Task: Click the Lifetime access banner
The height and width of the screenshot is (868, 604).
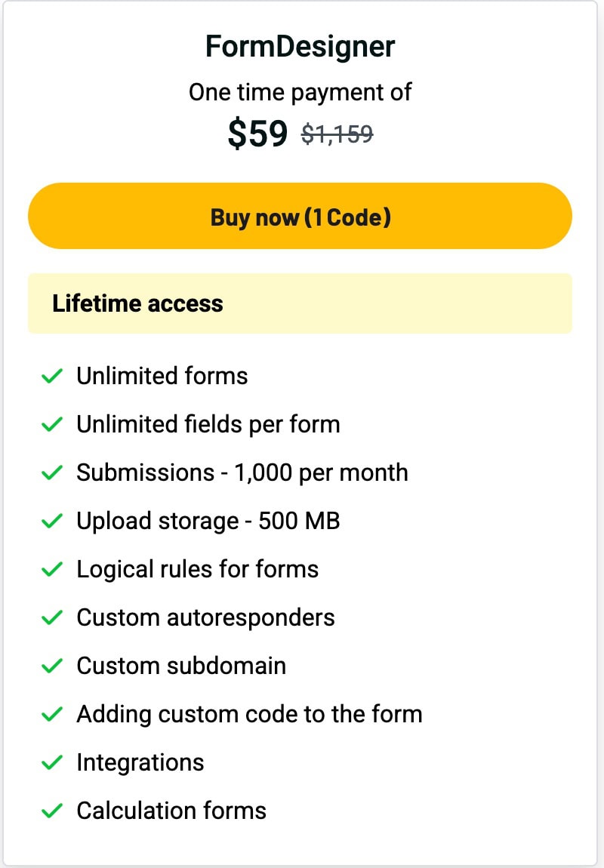Action: click(300, 303)
